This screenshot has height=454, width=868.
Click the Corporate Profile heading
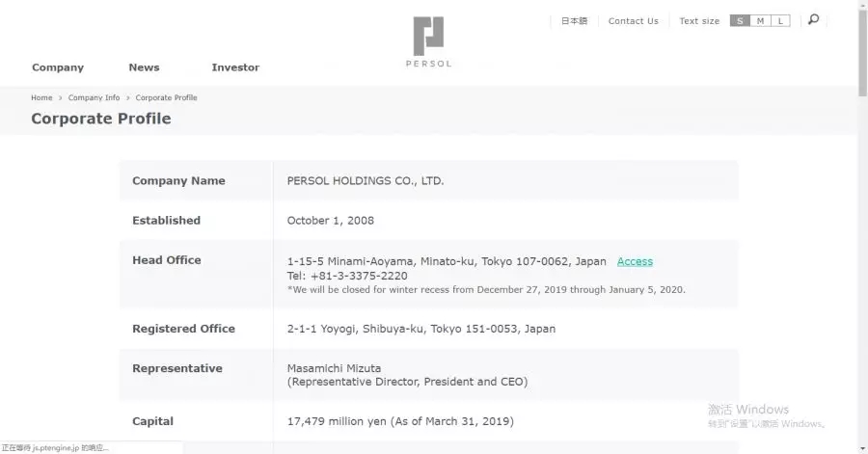click(x=100, y=119)
